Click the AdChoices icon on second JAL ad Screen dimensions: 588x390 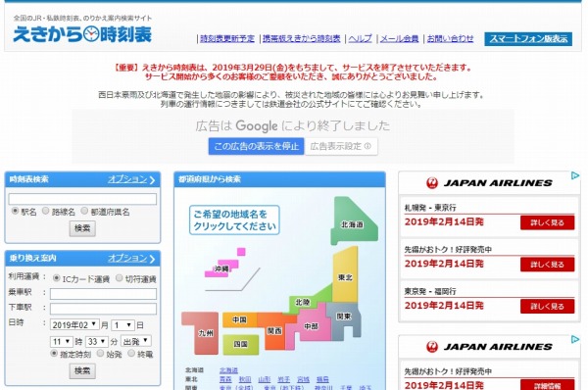coord(575,339)
